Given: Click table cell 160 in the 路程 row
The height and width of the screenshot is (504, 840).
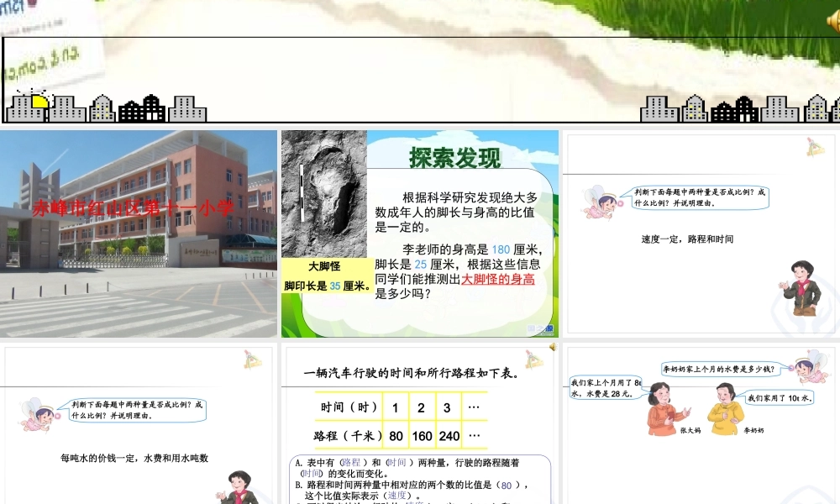Looking at the screenshot, I should (422, 436).
